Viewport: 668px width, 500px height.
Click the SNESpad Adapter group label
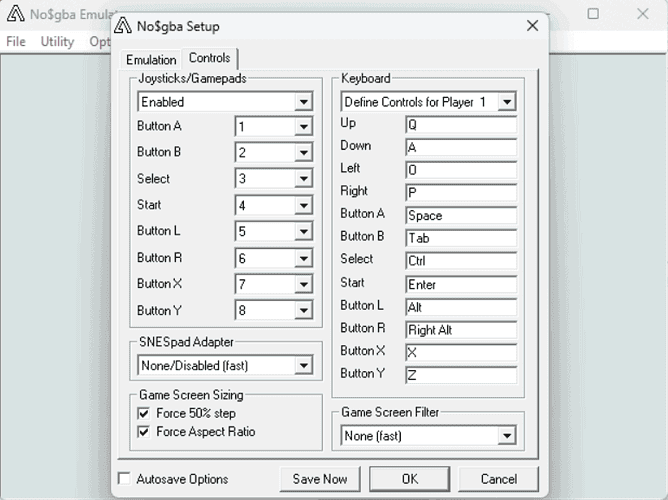(x=186, y=342)
